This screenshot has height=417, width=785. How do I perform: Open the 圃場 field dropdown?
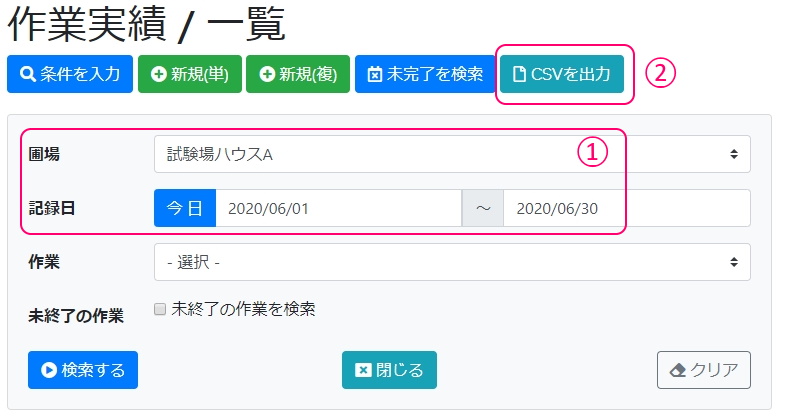coord(452,154)
